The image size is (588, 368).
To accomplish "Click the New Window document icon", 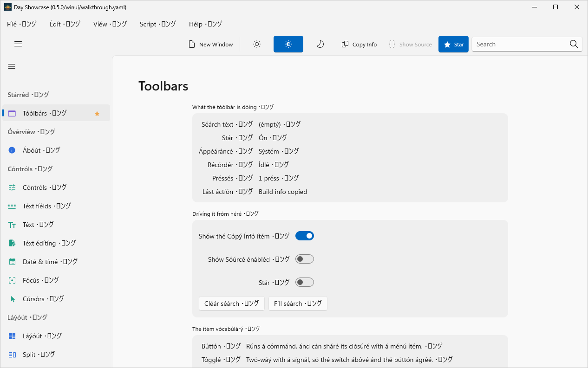I will click(x=192, y=44).
